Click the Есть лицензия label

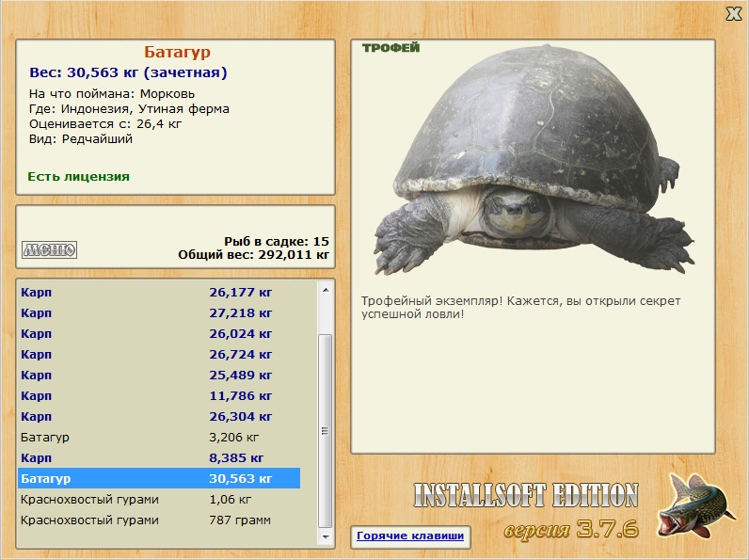point(79,177)
